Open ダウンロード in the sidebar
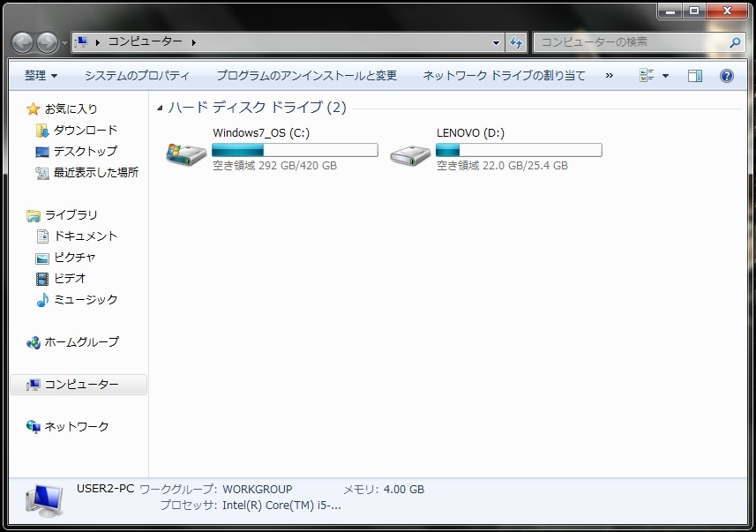This screenshot has width=756, height=532. click(86, 131)
